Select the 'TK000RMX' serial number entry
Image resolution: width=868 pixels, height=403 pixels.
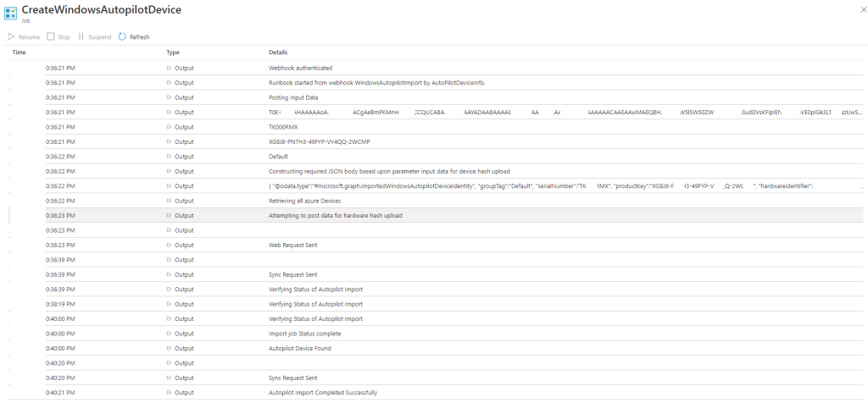tap(435, 127)
